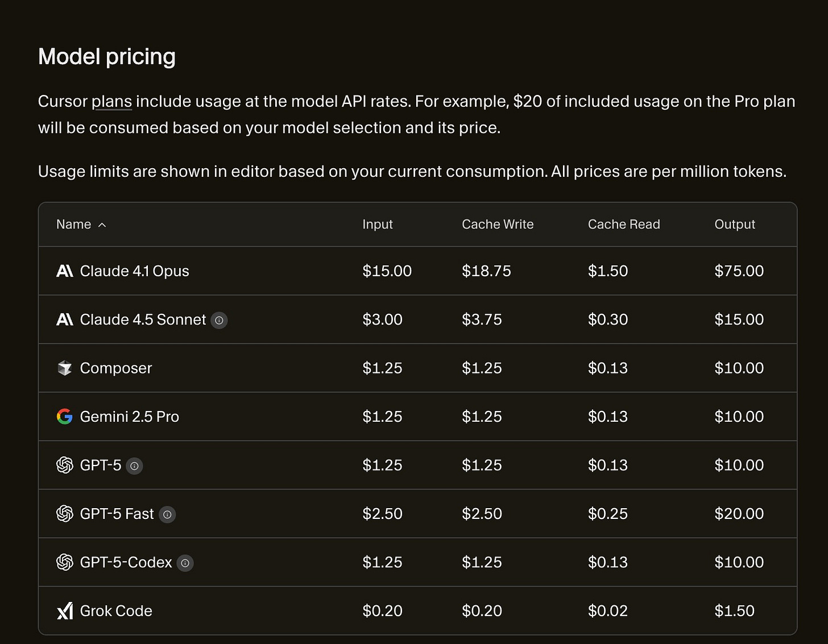Click the Anthropic logo beside Claude 4.1 Opus
Viewport: 828px width, 644px height.
click(65, 271)
